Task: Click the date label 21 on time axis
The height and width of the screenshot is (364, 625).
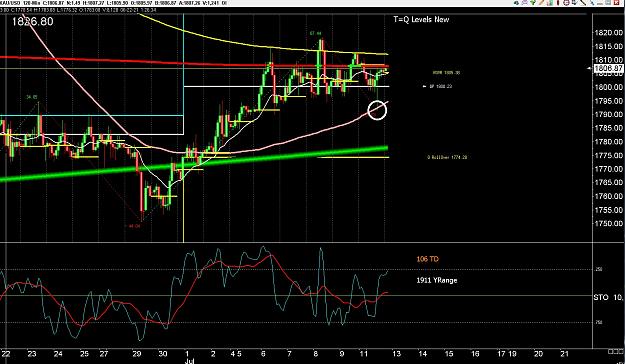Action: click(564, 354)
